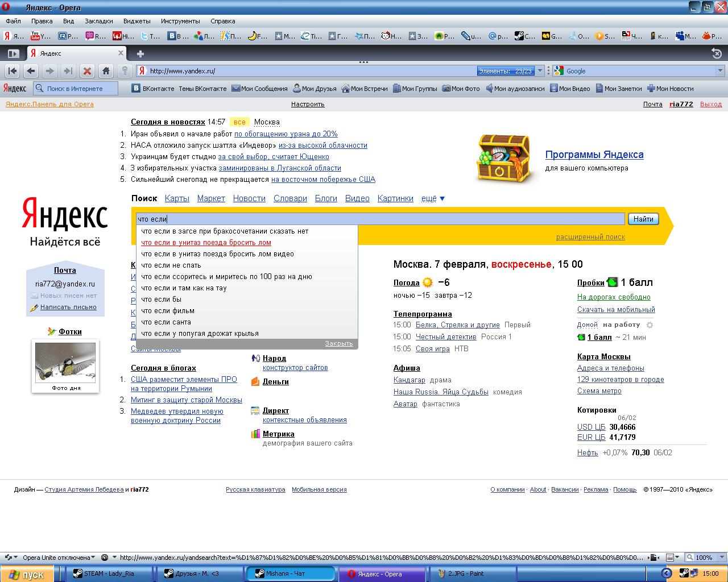Close suggestions with the Закрыть link
Viewport: 728px width, 582px height.
(339, 343)
